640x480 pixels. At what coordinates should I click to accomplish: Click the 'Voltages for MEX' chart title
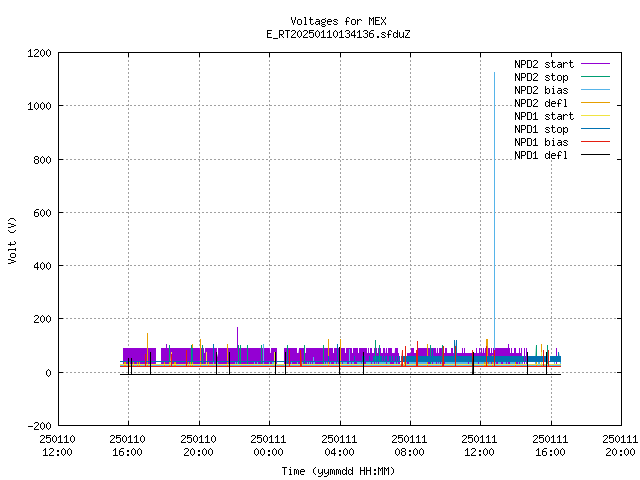[x=338, y=21]
